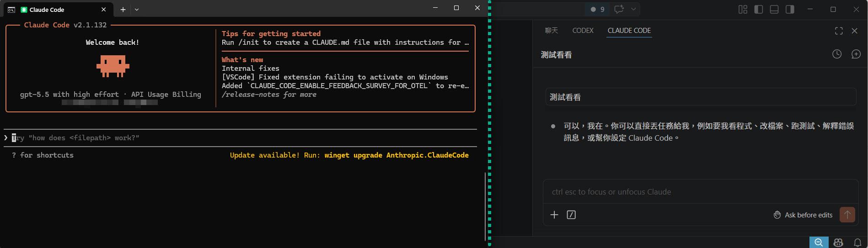
Task: Open notifications bell in status bar
Action: (x=857, y=243)
